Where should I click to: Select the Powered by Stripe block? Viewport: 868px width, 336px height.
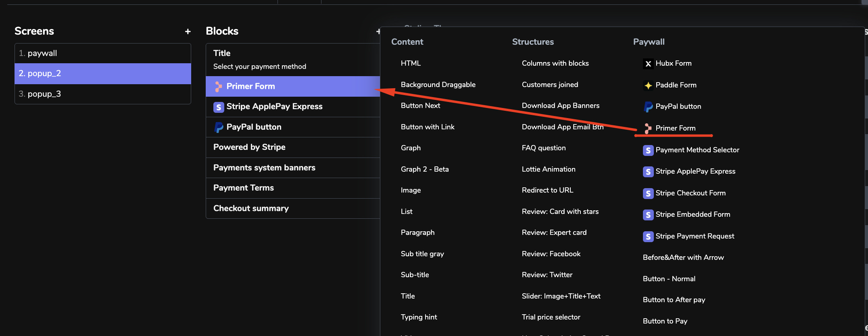293,147
